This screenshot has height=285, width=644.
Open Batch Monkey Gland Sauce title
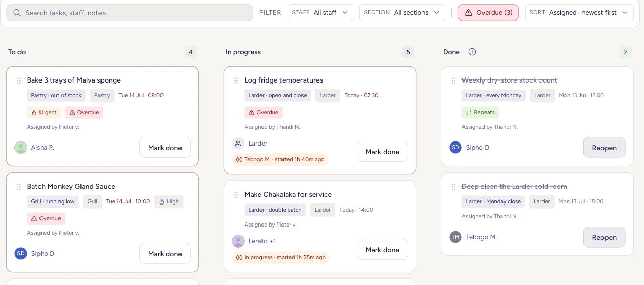pyautogui.click(x=71, y=187)
